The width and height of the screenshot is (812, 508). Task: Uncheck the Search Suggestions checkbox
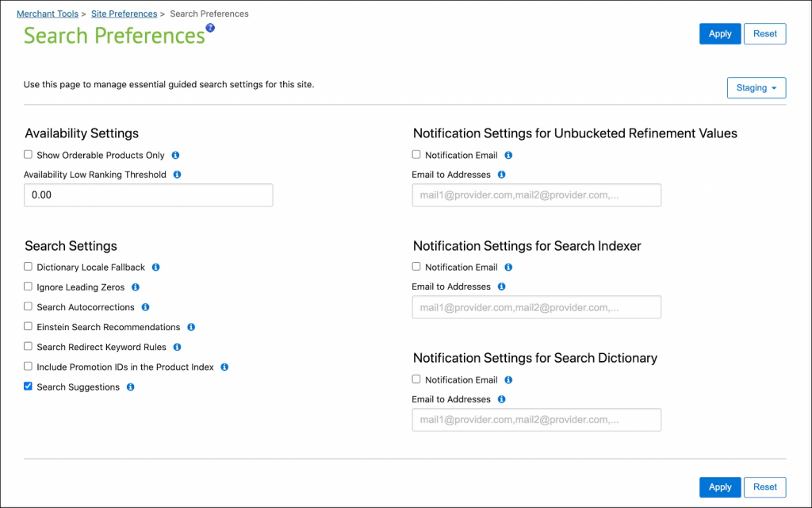click(x=27, y=387)
